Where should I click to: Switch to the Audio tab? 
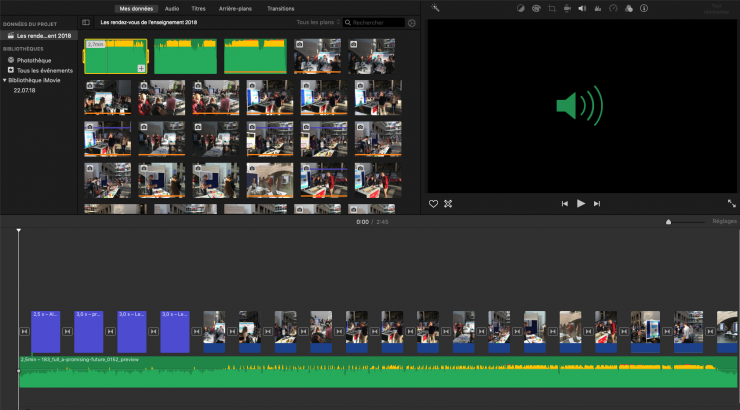(172, 8)
